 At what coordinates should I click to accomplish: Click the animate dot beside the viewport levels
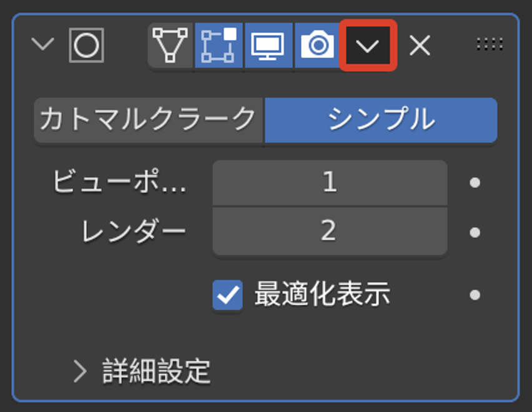[x=475, y=182]
